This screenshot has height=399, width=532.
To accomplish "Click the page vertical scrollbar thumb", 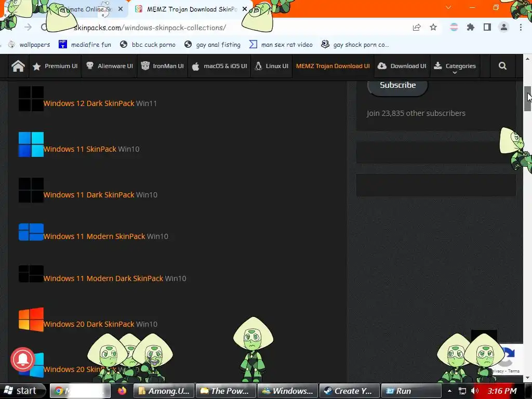I will pyautogui.click(x=527, y=98).
